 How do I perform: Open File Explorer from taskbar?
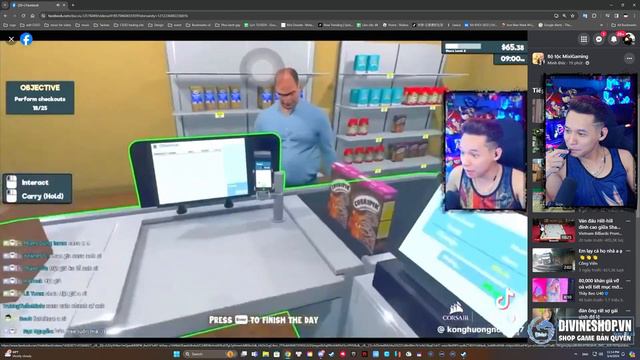pyautogui.click(x=265, y=354)
